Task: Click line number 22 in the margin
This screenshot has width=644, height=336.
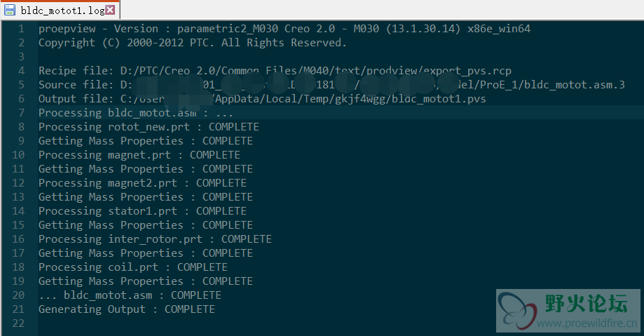Action: 18,323
